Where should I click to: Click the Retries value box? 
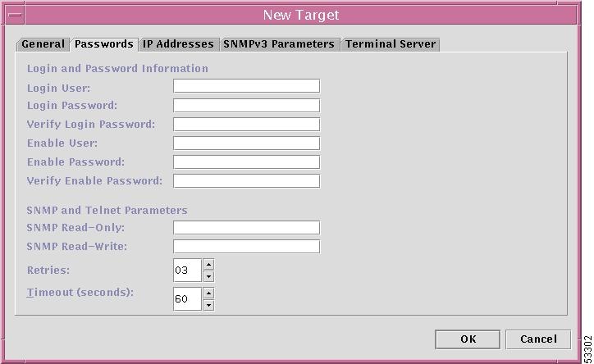point(187,271)
